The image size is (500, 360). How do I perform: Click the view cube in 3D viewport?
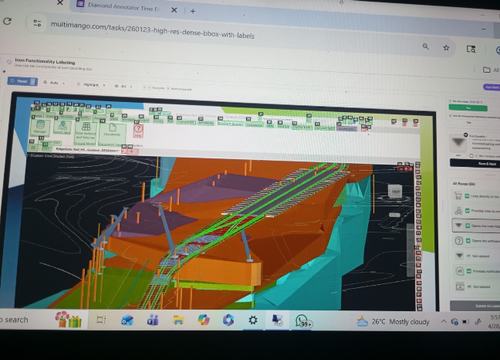(395, 192)
